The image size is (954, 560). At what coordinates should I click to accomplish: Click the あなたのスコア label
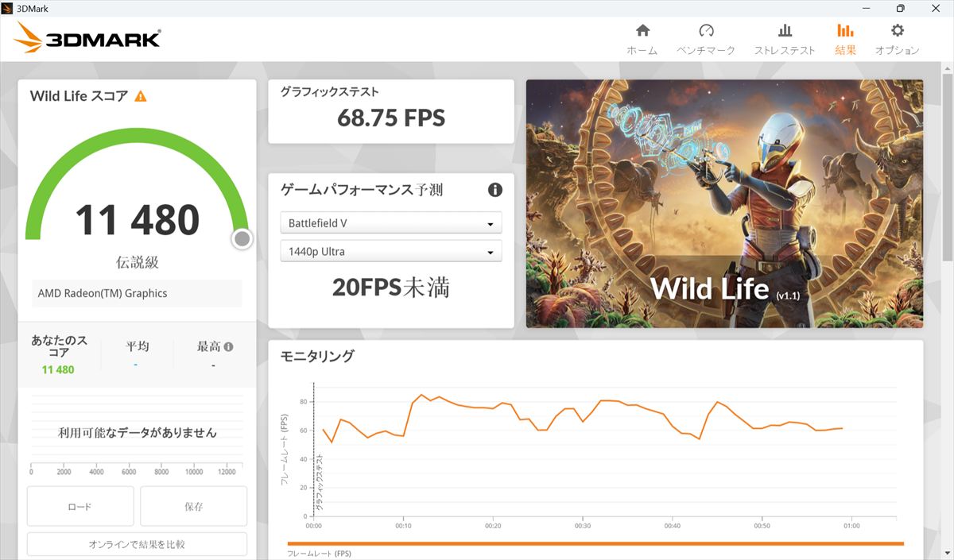(x=59, y=346)
